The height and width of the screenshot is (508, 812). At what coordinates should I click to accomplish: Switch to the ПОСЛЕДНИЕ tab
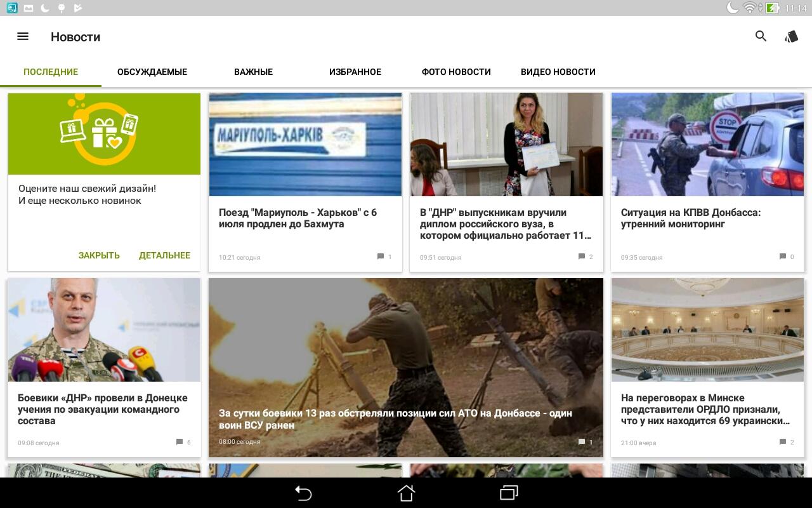pos(51,72)
